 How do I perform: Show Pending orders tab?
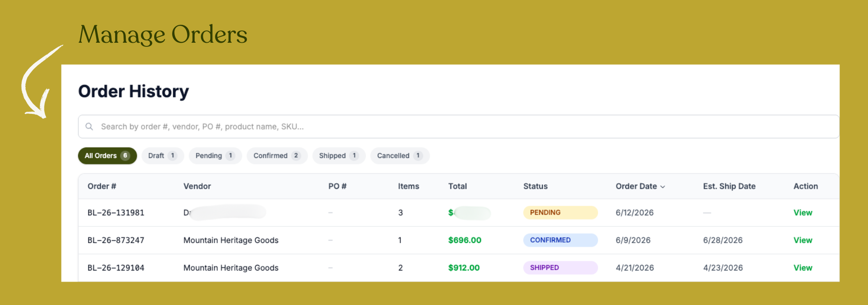[x=215, y=156]
